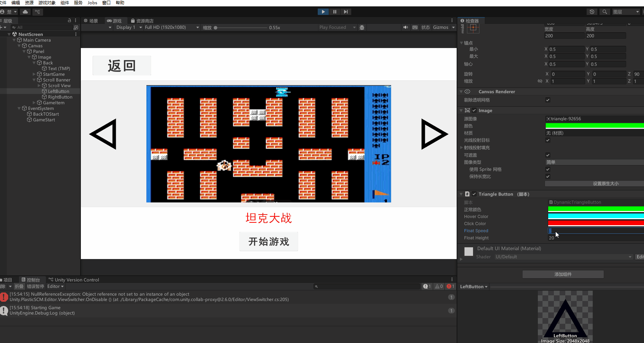Switch to the Game (游戏) tab
The width and height of the screenshot is (644, 343).
pos(114,21)
